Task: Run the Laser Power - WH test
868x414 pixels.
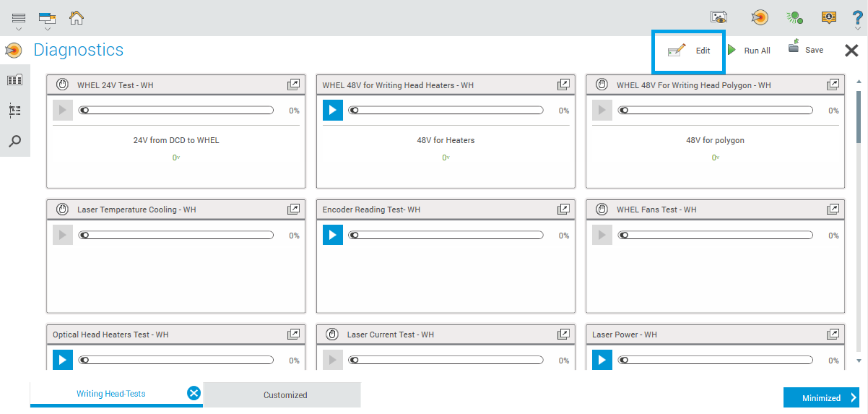Action: [602, 360]
